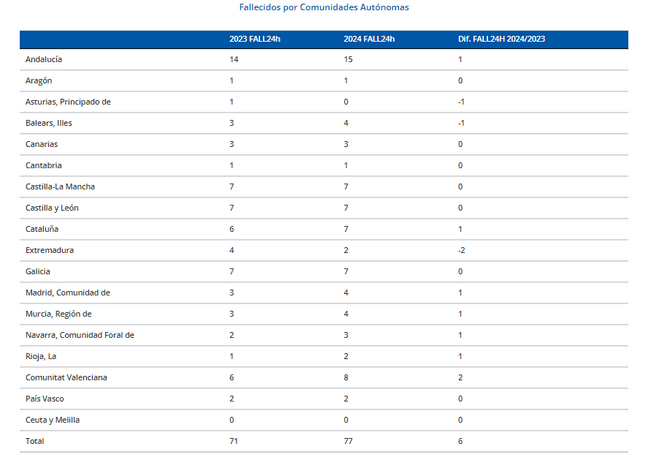Click the 'Madrid, Comunidad de' cell
Viewport: 670px width, 460px height.
click(x=67, y=292)
